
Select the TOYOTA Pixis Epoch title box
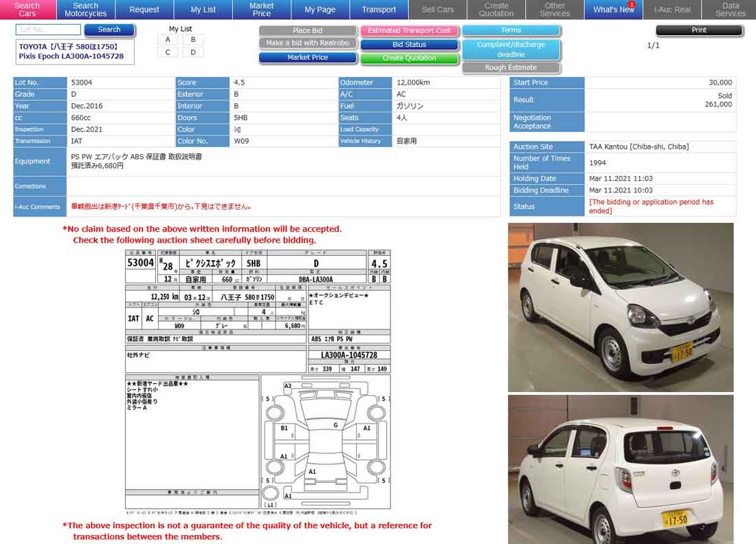tap(75, 52)
